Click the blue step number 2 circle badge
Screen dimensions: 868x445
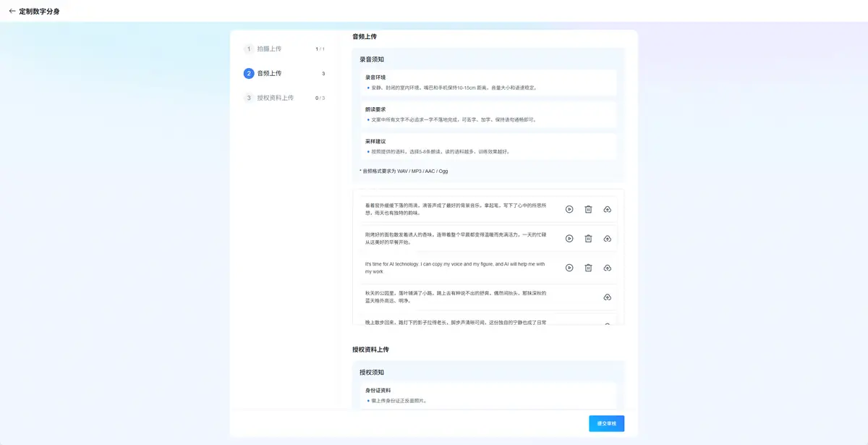pos(249,73)
